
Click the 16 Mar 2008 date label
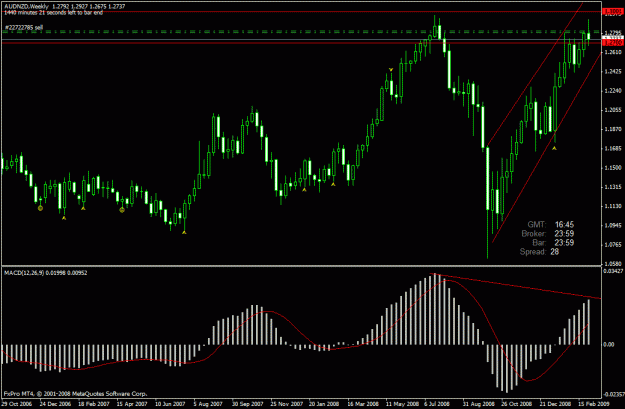click(x=363, y=404)
